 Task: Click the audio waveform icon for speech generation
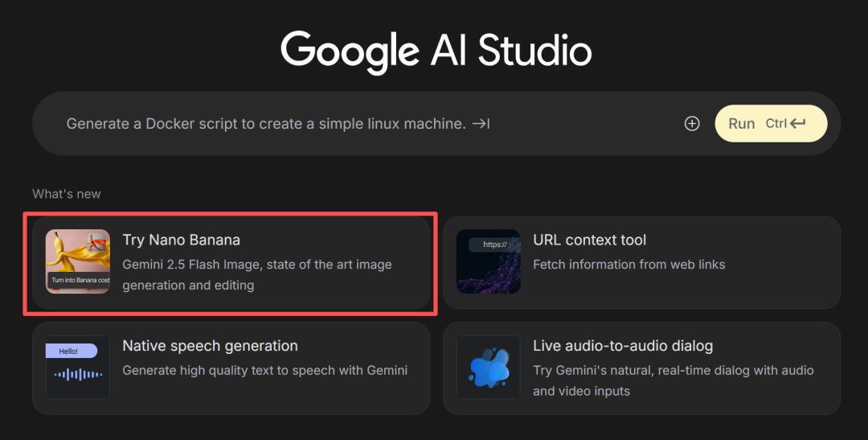pos(78,374)
